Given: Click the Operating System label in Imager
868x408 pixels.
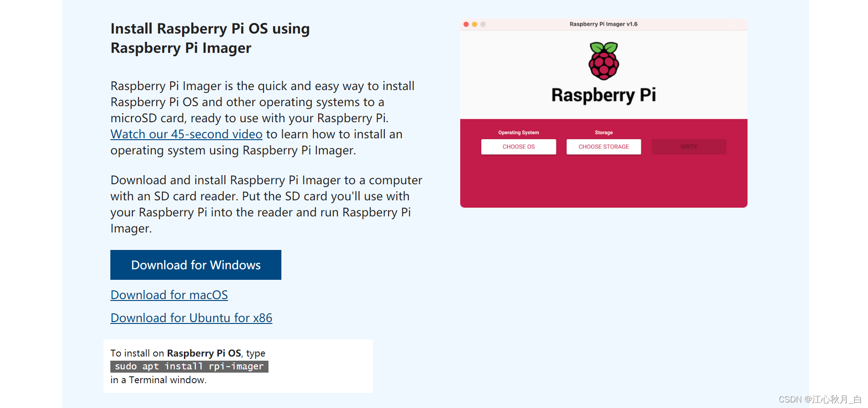Looking at the screenshot, I should 519,132.
